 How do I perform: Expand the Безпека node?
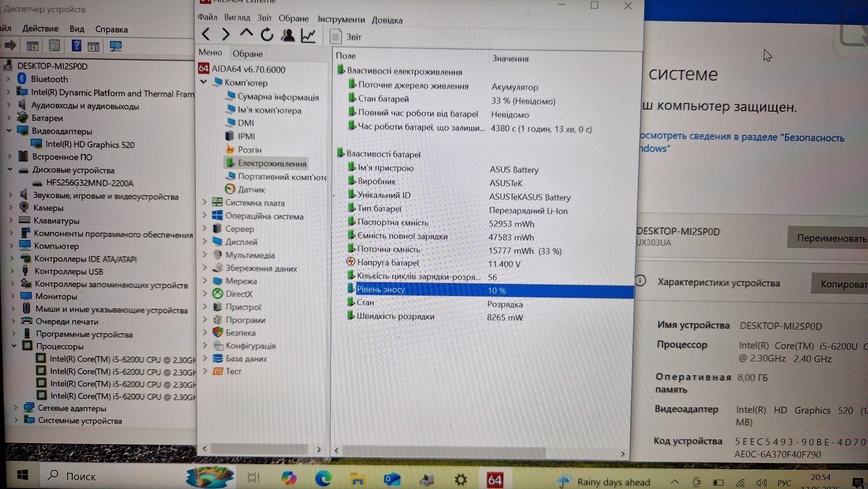(205, 332)
